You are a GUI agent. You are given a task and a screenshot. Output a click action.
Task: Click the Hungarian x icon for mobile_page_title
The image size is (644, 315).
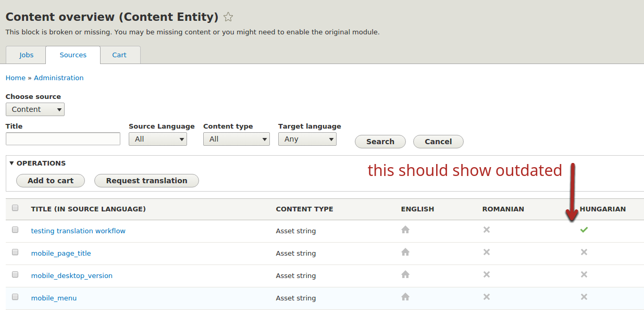(584, 252)
